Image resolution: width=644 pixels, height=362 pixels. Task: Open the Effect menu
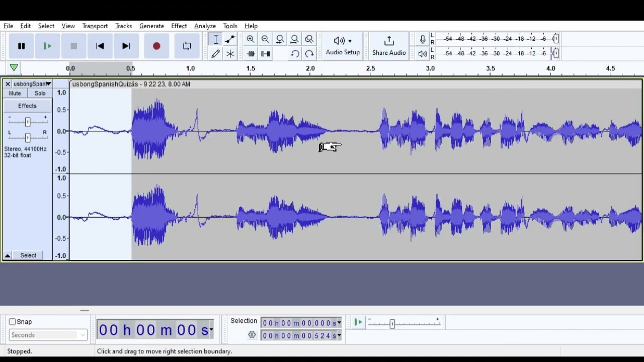click(x=179, y=26)
